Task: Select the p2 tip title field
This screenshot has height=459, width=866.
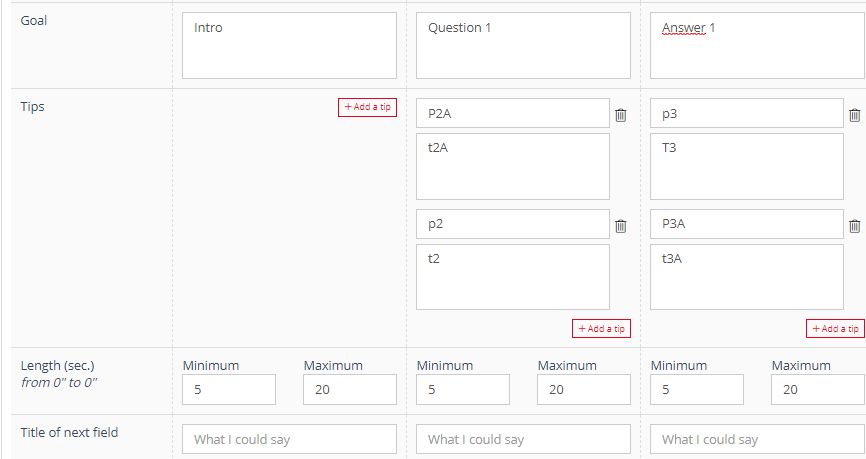Action: 513,224
